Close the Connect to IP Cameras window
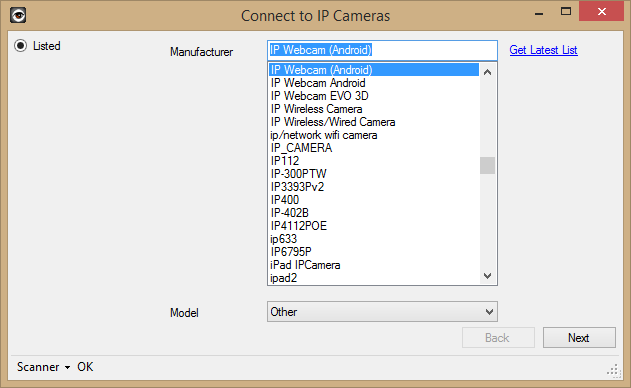The height and width of the screenshot is (388, 631). pyautogui.click(x=602, y=11)
